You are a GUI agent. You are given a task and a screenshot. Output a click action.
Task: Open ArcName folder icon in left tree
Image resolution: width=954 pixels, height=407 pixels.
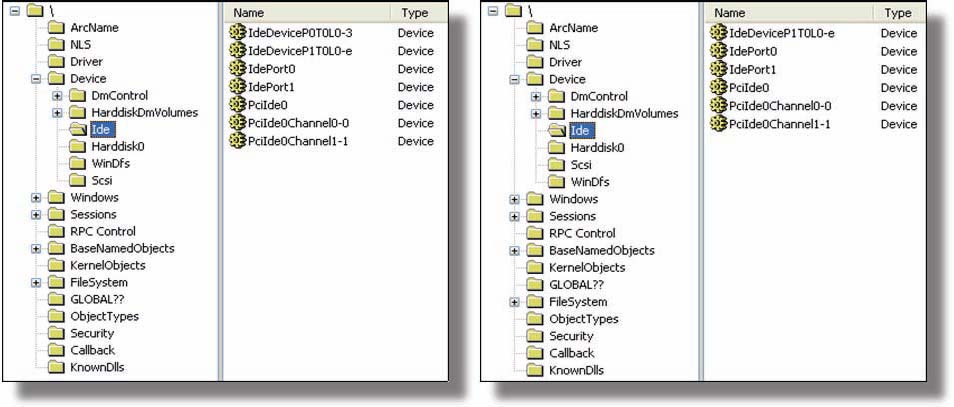click(x=57, y=27)
